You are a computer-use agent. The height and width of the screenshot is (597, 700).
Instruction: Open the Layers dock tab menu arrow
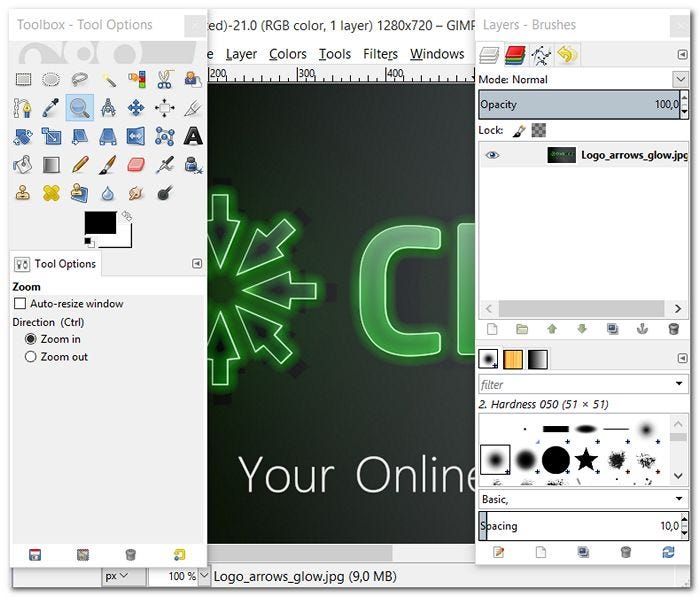(683, 54)
